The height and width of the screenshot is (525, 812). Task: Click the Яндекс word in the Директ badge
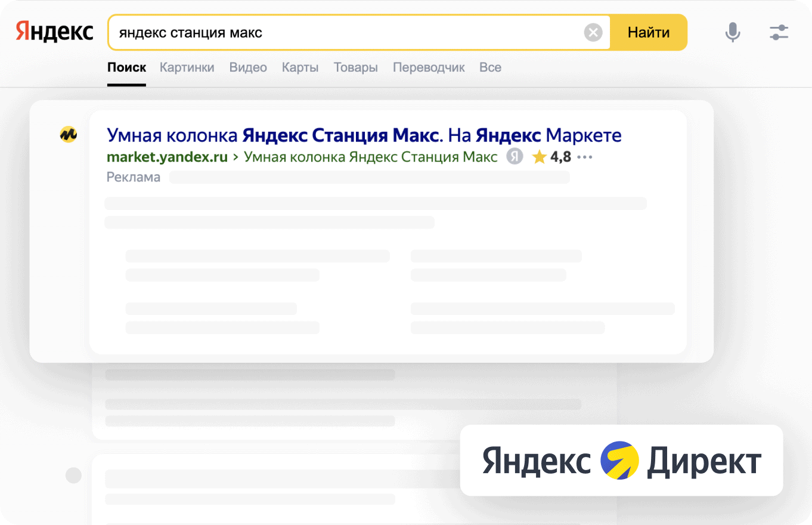click(x=537, y=461)
